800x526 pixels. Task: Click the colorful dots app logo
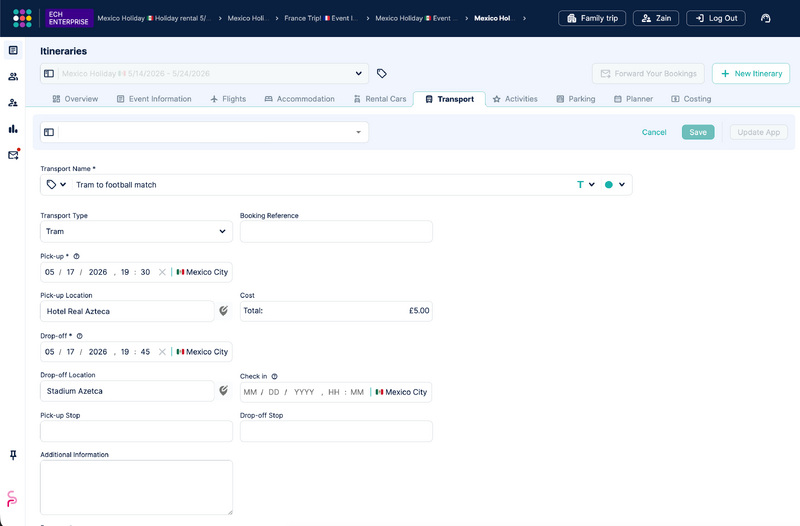22,18
